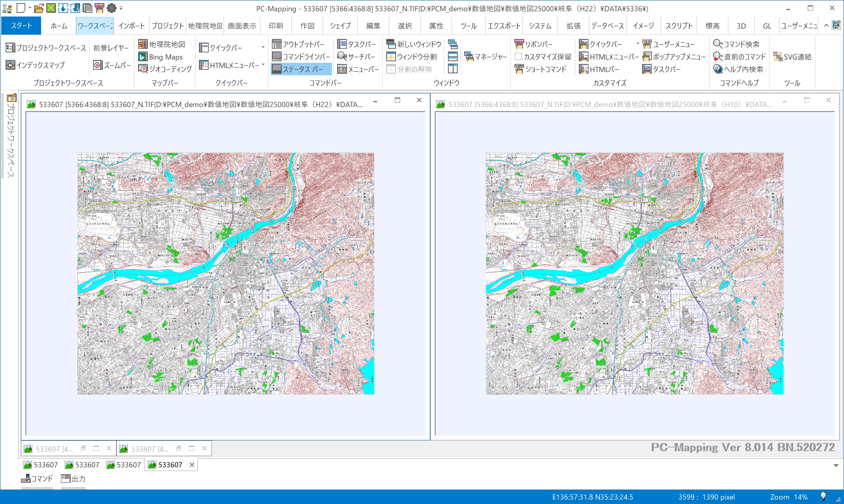Toggle the インデックスマップ button
The height and width of the screenshot is (504, 844).
click(x=35, y=65)
